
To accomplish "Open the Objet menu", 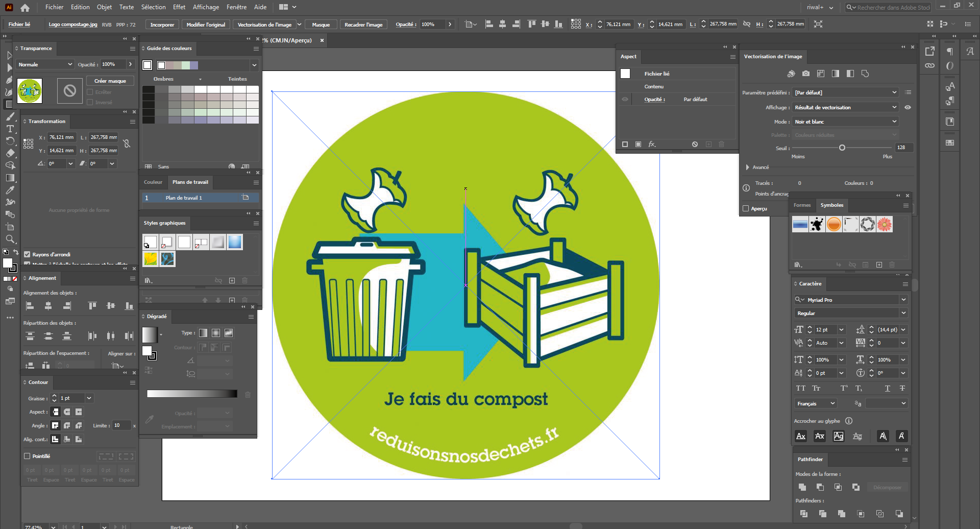I will (104, 7).
